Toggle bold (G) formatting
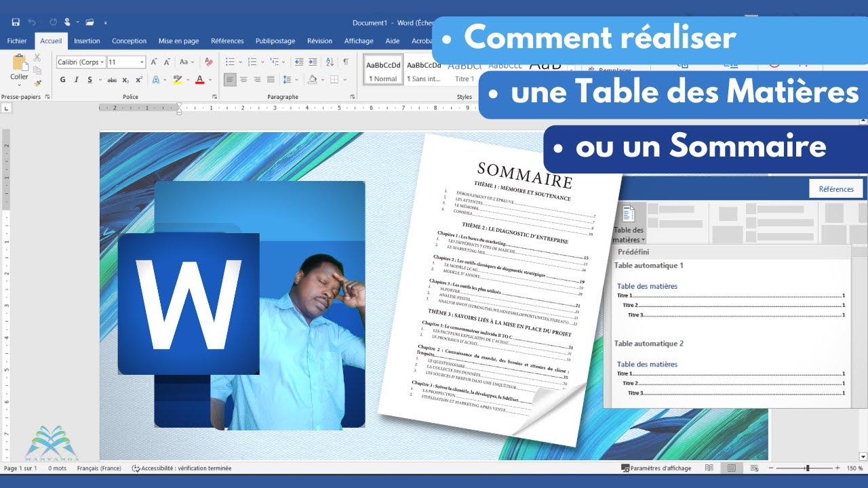Image resolution: width=868 pixels, height=488 pixels. (x=63, y=79)
